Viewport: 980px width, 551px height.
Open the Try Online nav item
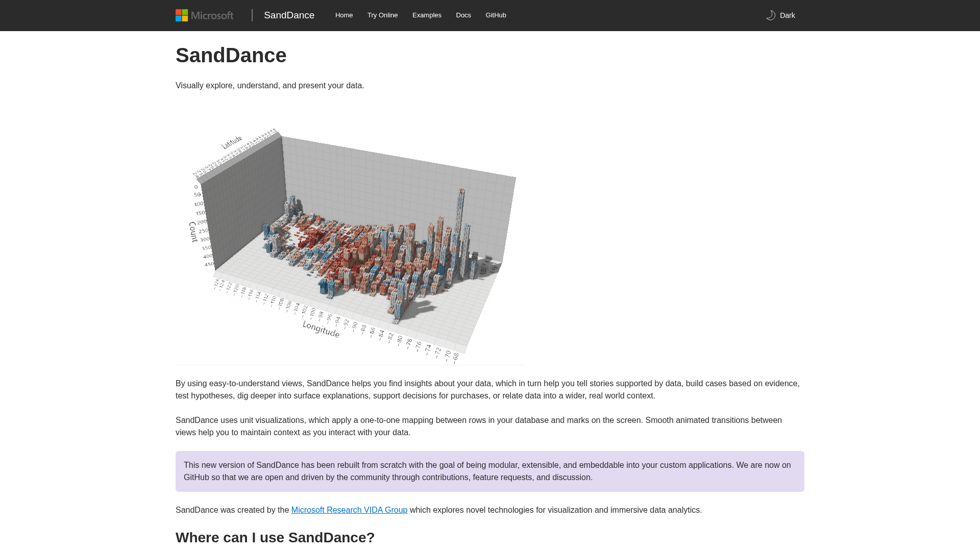click(x=382, y=15)
